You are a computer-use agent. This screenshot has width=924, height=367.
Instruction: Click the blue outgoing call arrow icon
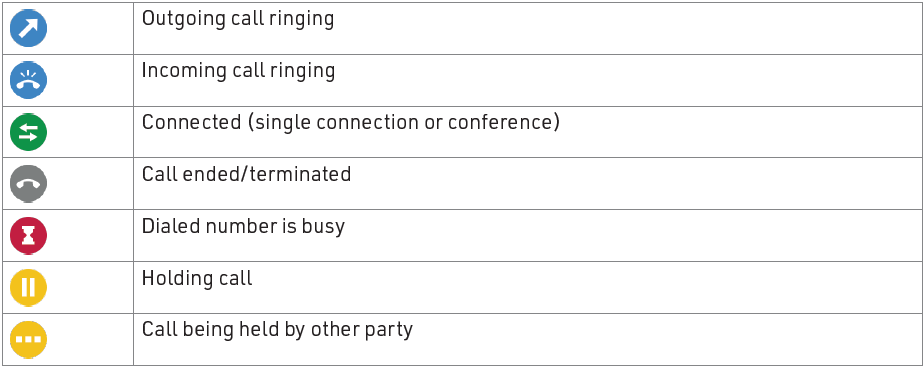tap(28, 28)
